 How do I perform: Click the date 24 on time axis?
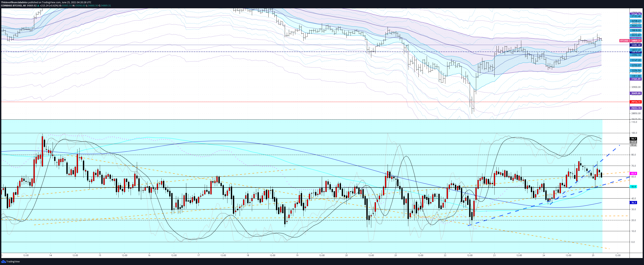544,255
